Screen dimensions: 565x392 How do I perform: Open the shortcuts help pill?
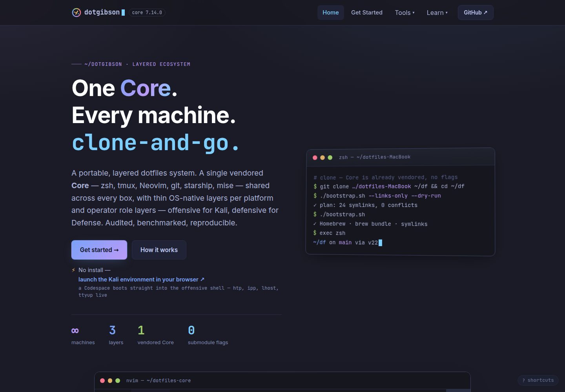538,380
